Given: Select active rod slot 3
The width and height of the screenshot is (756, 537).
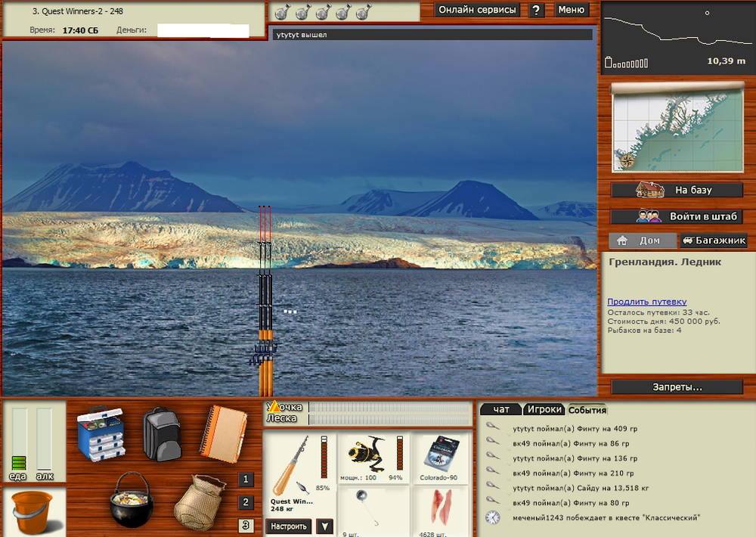Looking at the screenshot, I should click(246, 526).
